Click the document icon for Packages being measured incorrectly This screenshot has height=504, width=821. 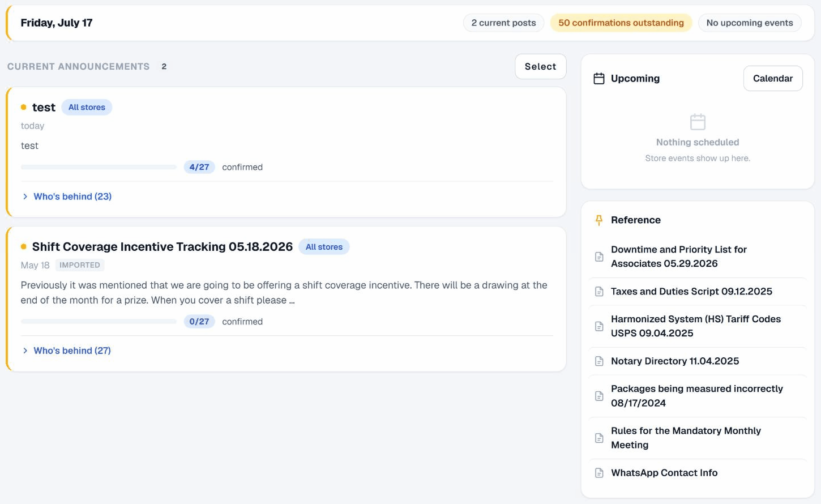[599, 396]
